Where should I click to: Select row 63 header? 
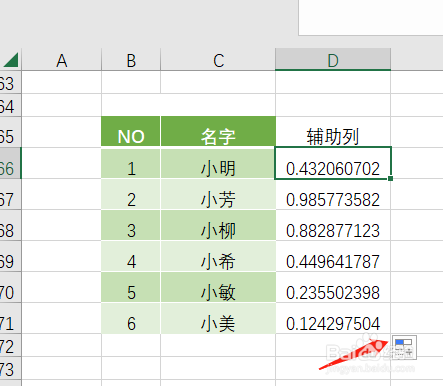coord(10,82)
